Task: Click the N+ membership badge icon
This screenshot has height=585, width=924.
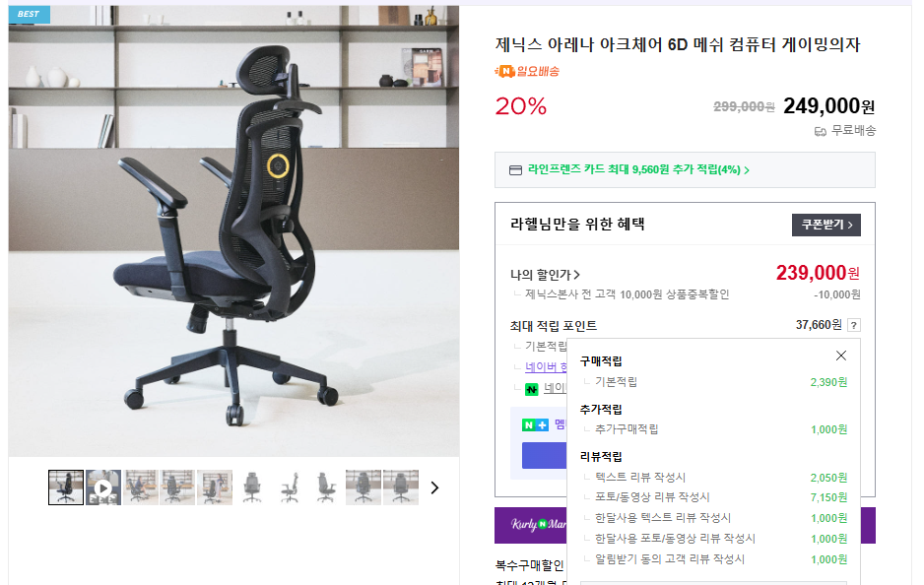Action: tap(535, 424)
